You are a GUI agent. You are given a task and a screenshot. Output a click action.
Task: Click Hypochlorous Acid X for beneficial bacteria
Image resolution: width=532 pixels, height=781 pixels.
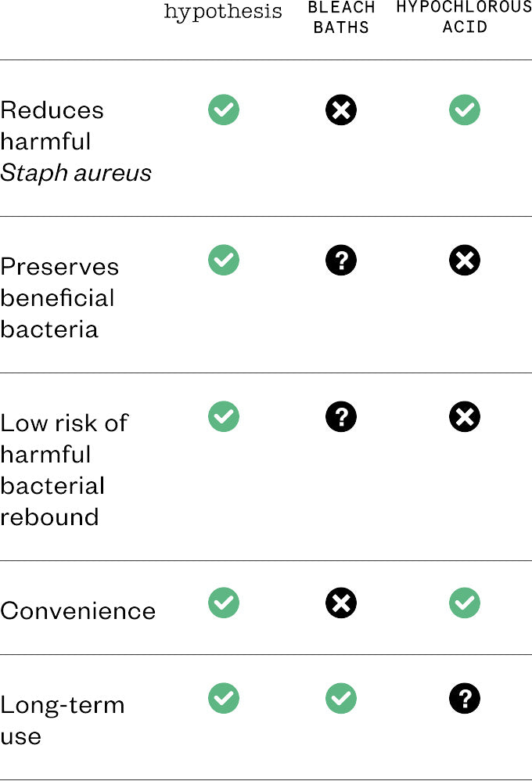point(465,260)
